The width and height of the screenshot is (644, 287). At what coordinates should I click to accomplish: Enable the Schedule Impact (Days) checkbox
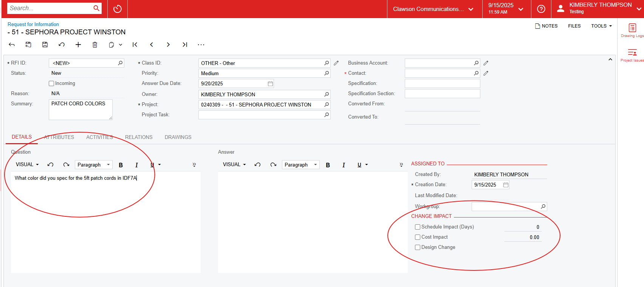(418, 227)
